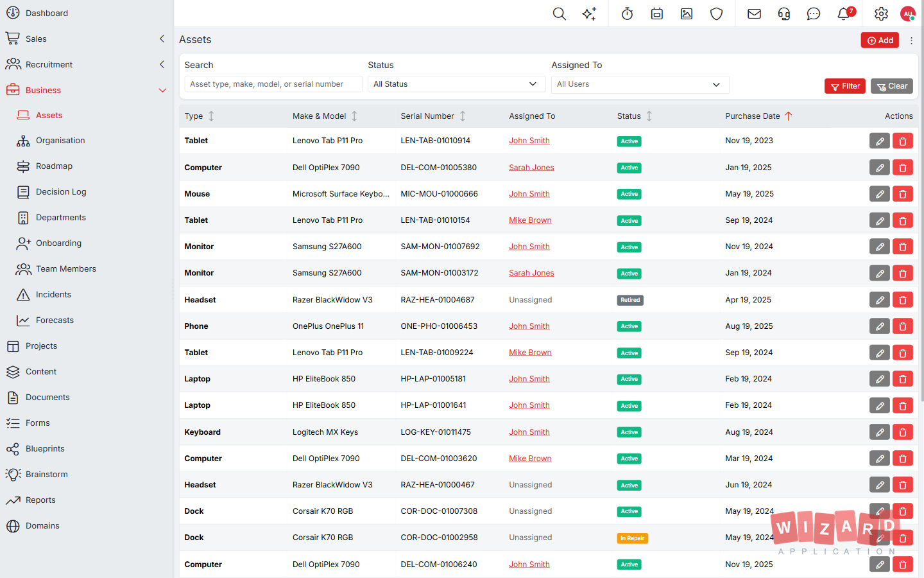This screenshot has height=578, width=924.
Task: Open the Assigned To users dropdown
Action: pos(640,84)
